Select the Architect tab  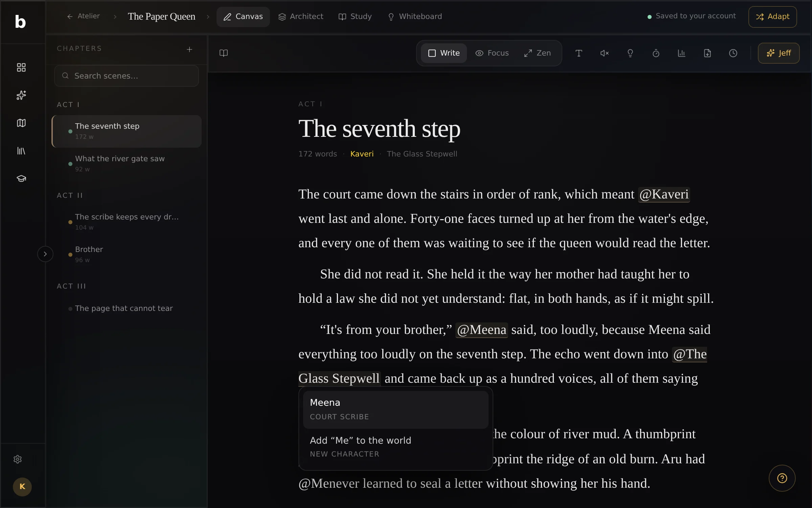pos(300,17)
